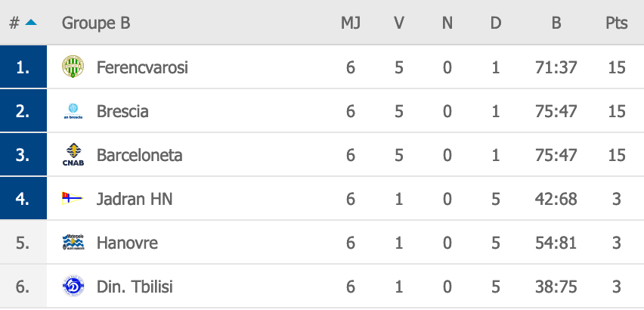Click the CNAB Barceloneta logo

[x=73, y=155]
